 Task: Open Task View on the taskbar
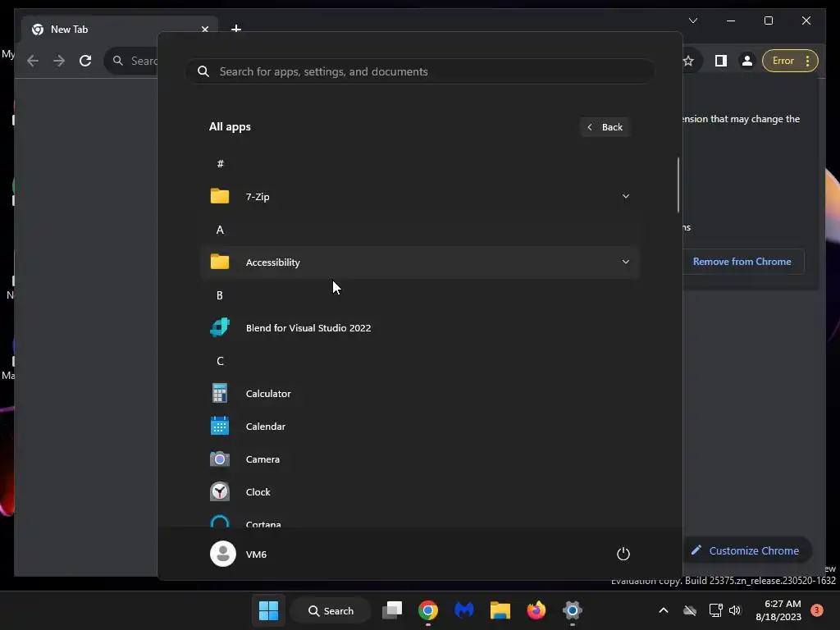392,610
